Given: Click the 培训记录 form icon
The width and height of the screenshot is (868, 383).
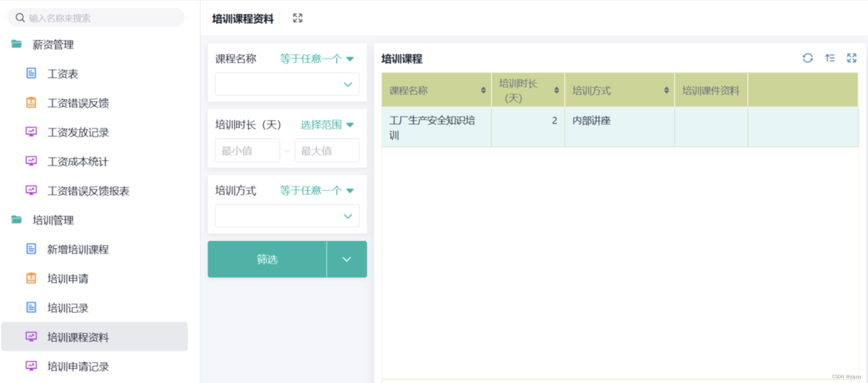Looking at the screenshot, I should coord(31,307).
